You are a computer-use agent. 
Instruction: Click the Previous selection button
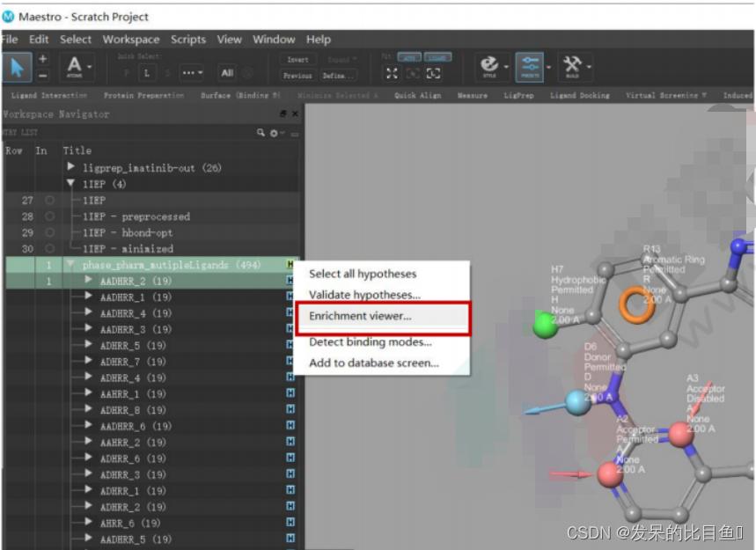point(297,76)
